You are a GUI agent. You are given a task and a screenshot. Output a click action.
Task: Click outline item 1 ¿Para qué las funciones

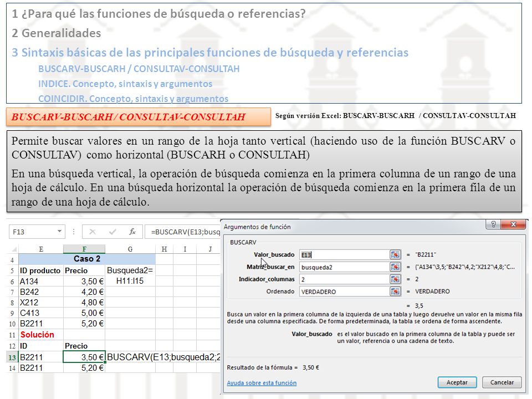point(159,13)
